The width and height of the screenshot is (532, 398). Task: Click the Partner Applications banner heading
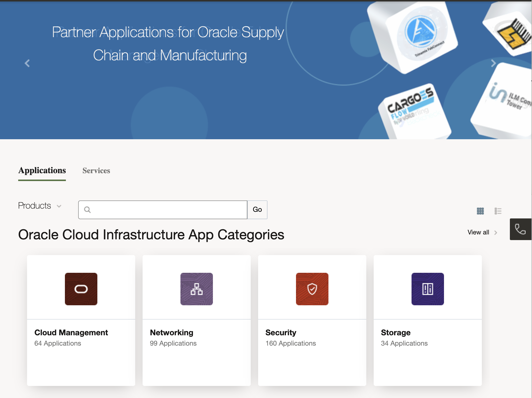[168, 44]
